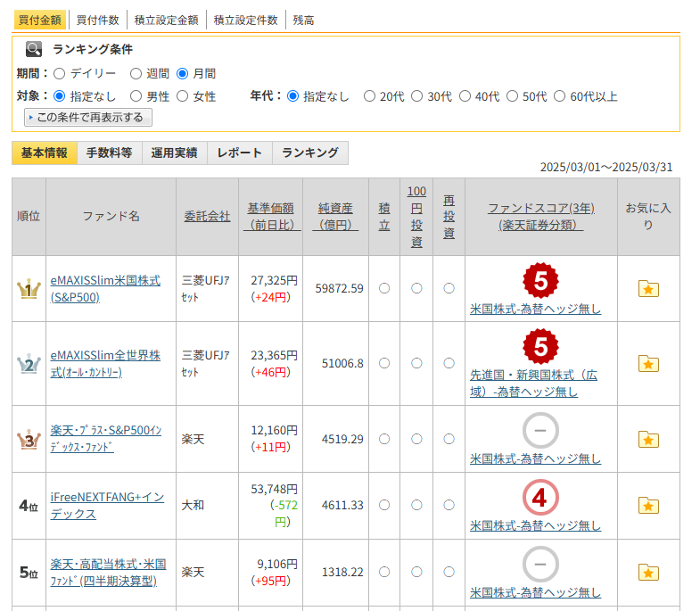Select 週間 as ranking period

tap(136, 73)
